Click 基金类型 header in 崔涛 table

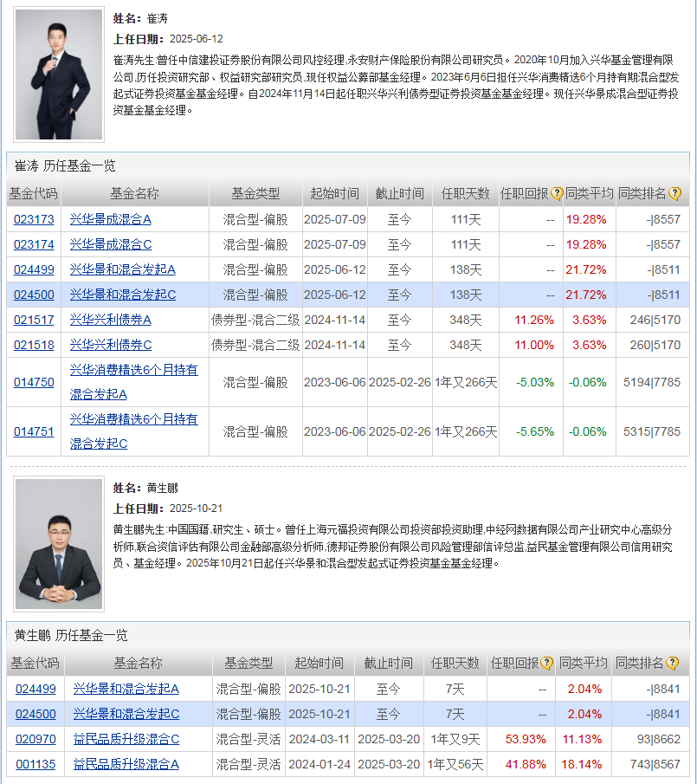[255, 193]
